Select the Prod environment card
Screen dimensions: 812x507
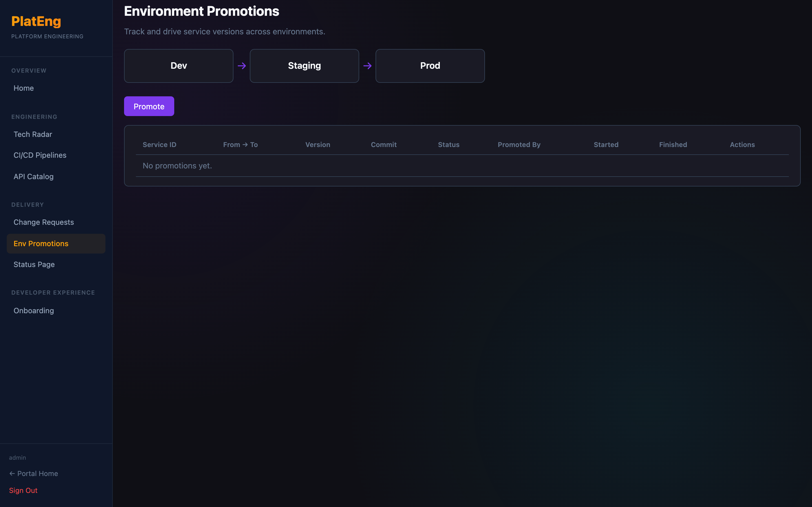pyautogui.click(x=430, y=66)
